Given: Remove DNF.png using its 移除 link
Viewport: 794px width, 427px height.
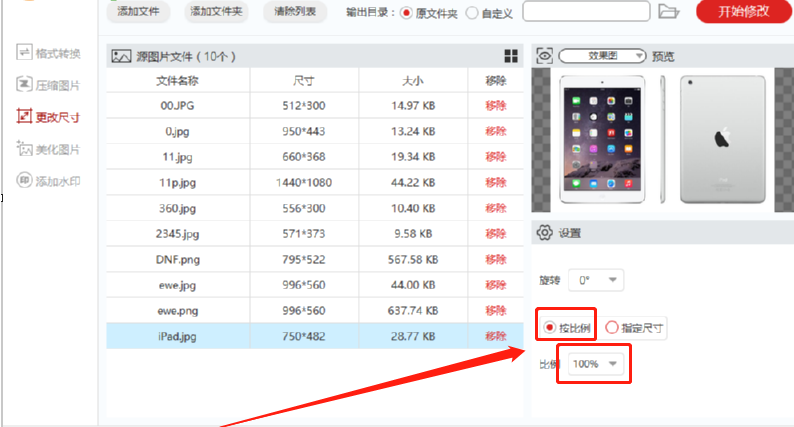Looking at the screenshot, I should (x=495, y=259).
